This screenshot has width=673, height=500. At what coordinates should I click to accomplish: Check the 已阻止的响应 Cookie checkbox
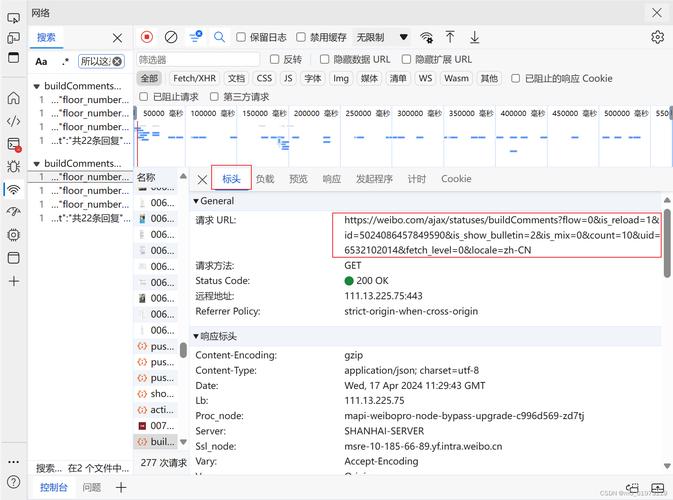coord(515,78)
